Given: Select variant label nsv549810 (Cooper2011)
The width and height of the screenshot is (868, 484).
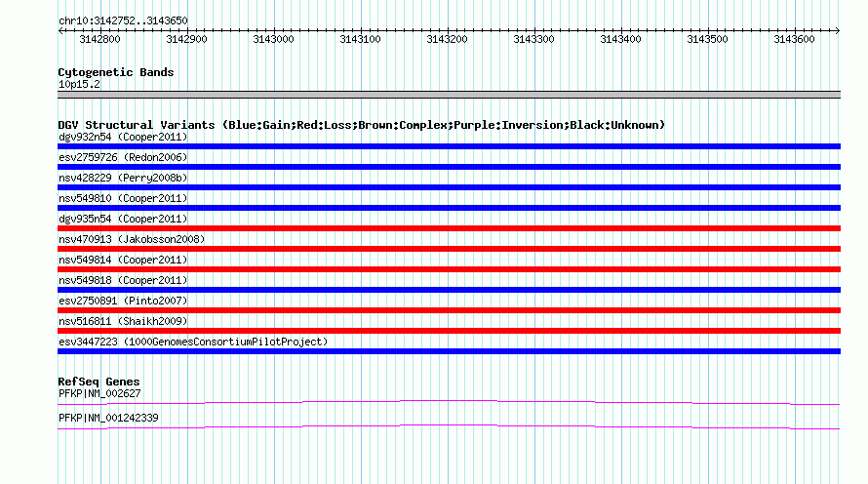Looking at the screenshot, I should [123, 198].
